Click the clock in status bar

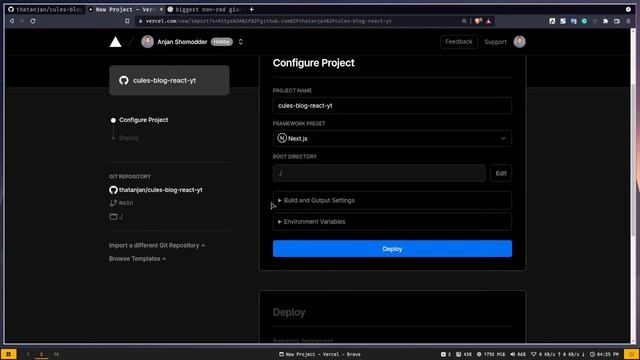click(604, 354)
